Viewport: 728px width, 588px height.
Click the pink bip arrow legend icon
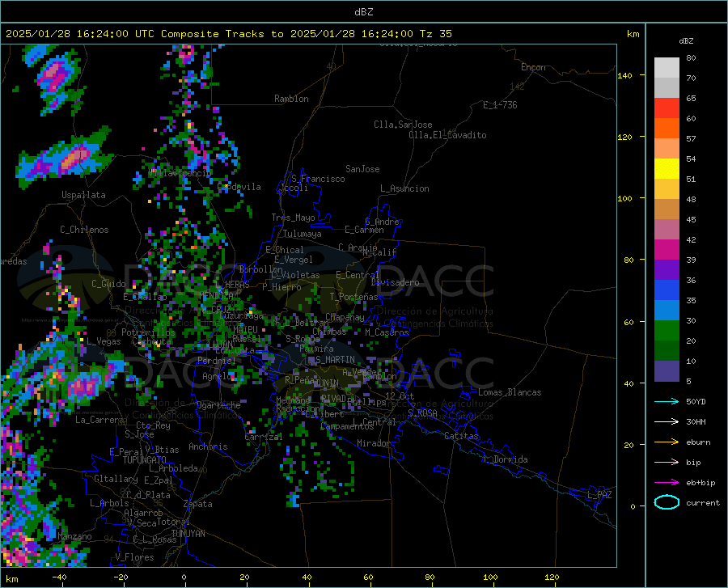pos(667,463)
